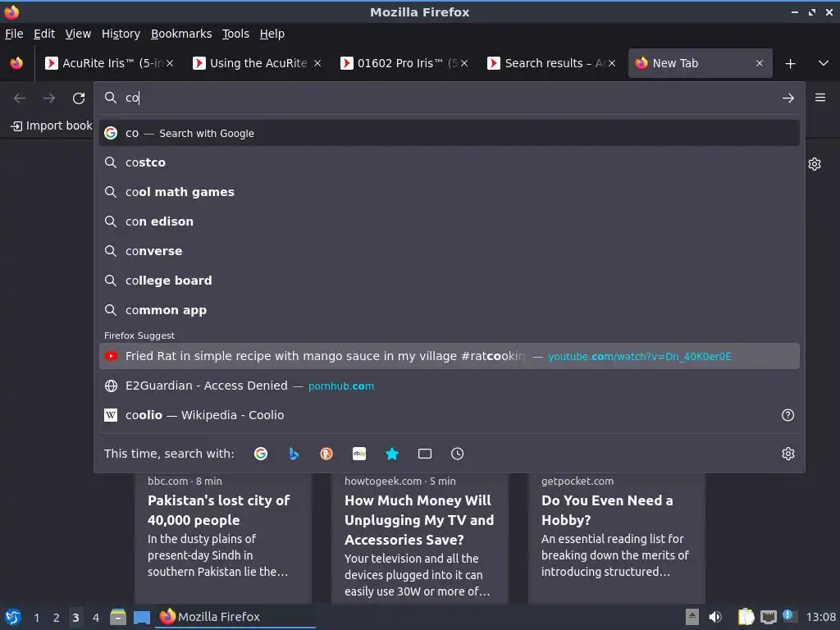
Task: Search this time with eBay icon
Action: 359,454
